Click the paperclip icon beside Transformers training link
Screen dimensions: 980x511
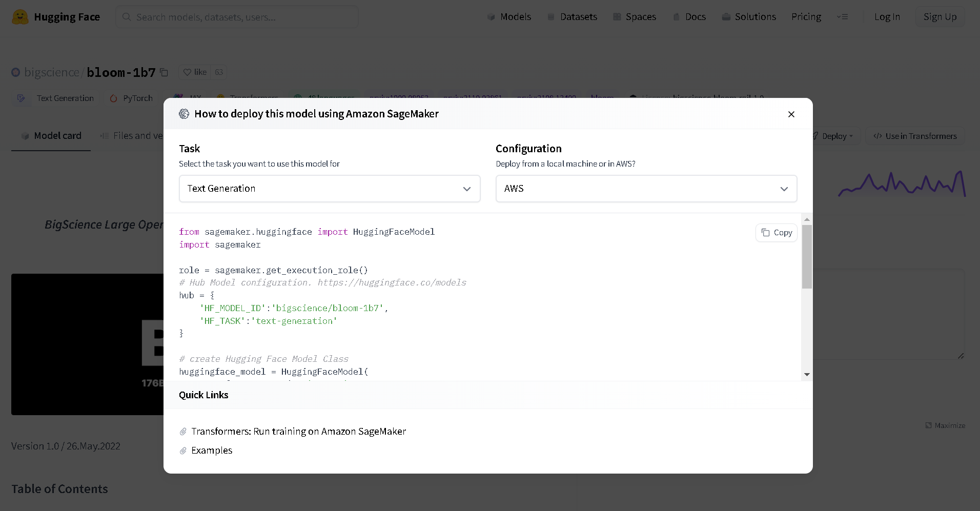point(183,432)
